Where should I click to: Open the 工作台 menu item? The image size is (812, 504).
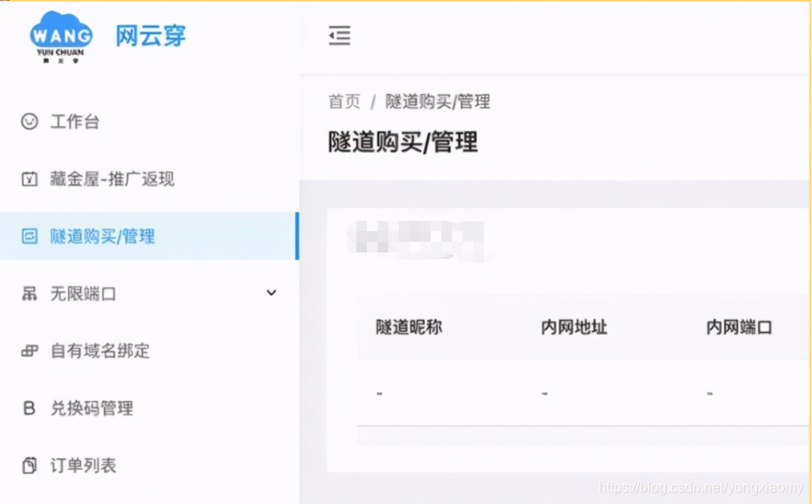pyautogui.click(x=150, y=121)
